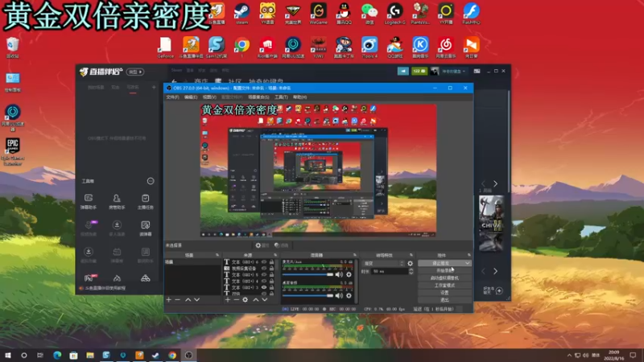This screenshot has width=644, height=362.
Task: Show hidden system tray icons chevron
Action: [569, 356]
